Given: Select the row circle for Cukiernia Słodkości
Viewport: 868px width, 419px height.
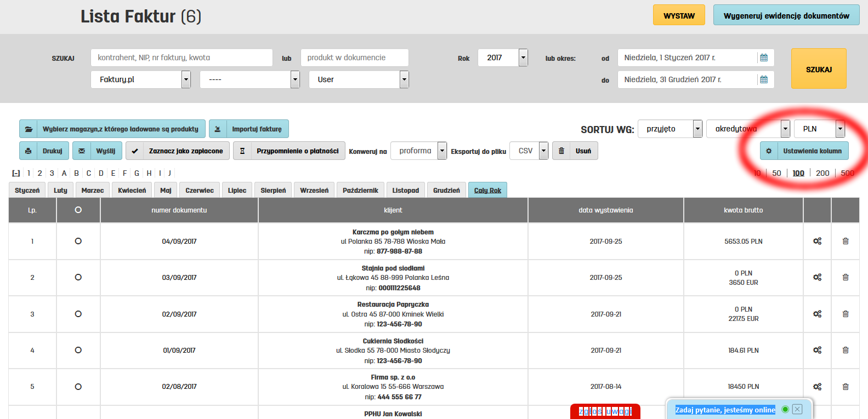Looking at the screenshot, I should pyautogui.click(x=78, y=350).
